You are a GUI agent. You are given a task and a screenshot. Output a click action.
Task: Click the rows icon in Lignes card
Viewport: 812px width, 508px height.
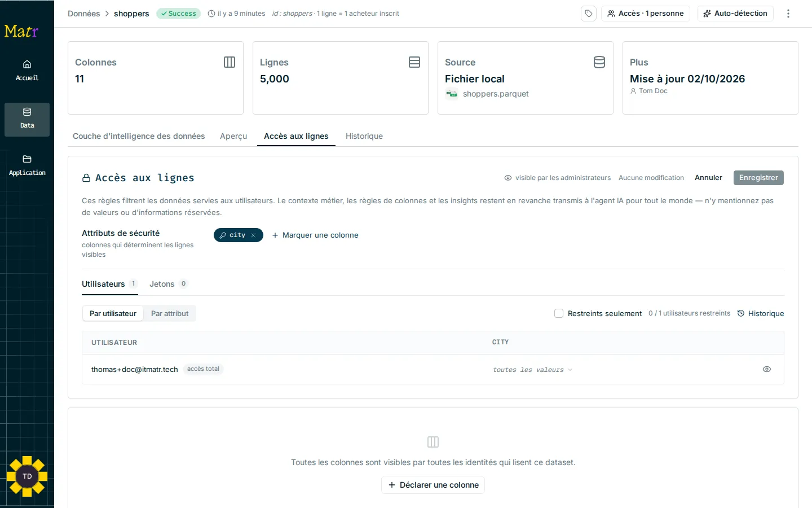pos(414,62)
